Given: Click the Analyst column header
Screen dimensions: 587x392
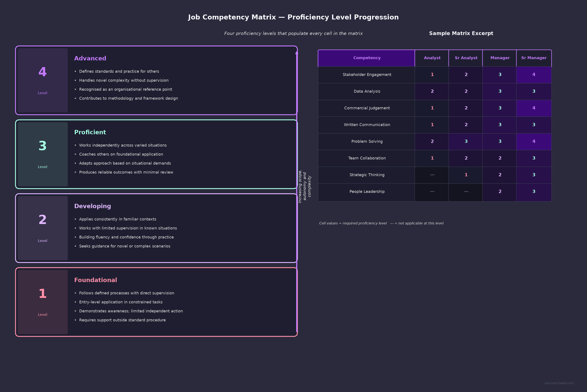Looking at the screenshot, I should click(x=432, y=58).
